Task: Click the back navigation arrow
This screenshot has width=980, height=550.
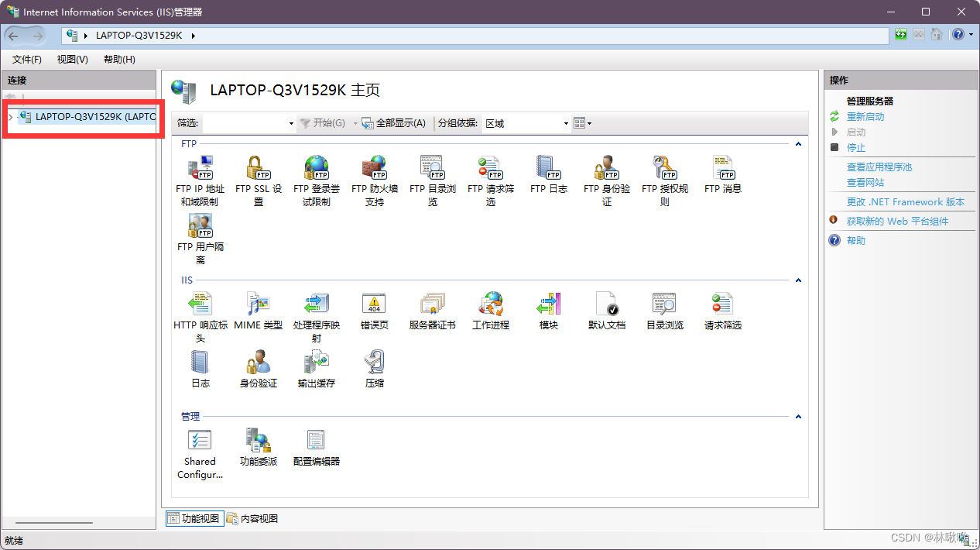Action: point(14,36)
